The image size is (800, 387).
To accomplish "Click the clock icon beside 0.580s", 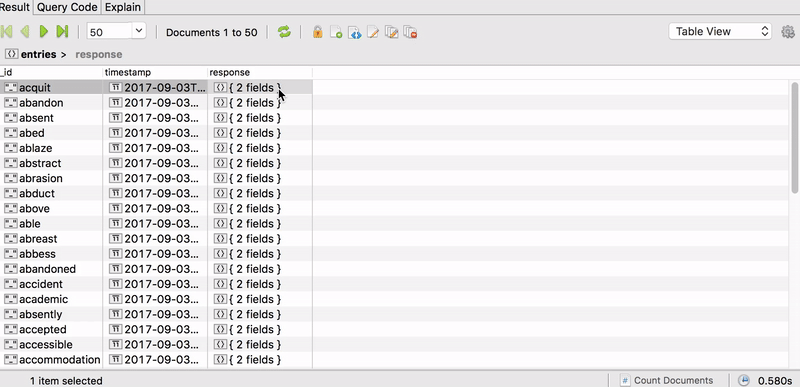I will pos(744,380).
